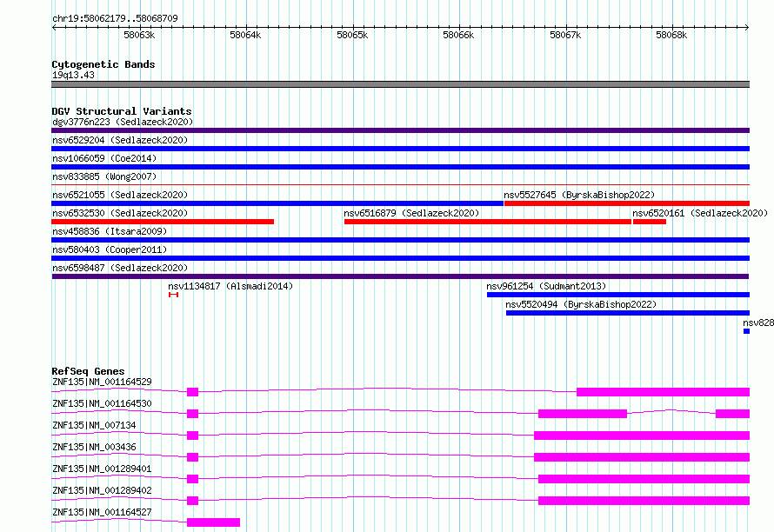This screenshot has width=774, height=532.
Task: Click the chr19:58062179..58068709 coordinates label
Action: (115, 18)
